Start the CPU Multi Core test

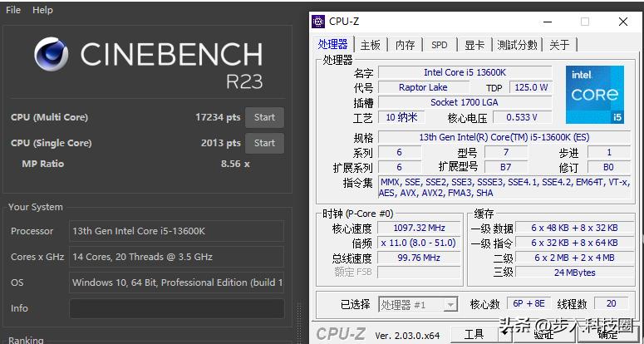(x=264, y=117)
